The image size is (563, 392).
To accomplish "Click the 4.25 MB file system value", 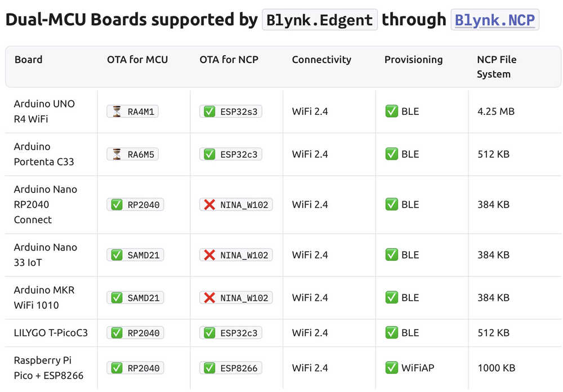I will [x=496, y=112].
